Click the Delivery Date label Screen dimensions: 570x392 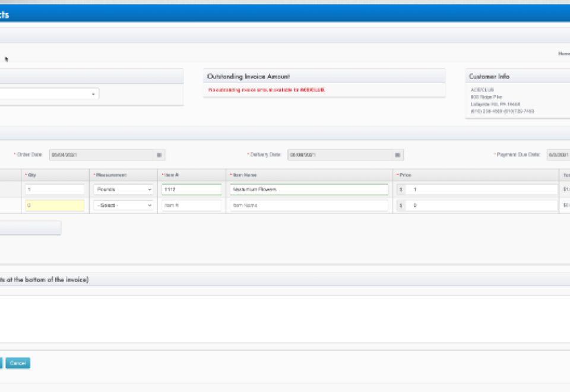tap(265, 154)
